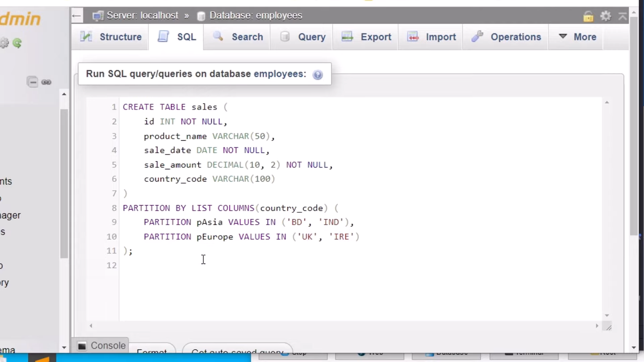Viewport: 644px width, 362px height.
Task: Go to the Search tab
Action: point(237,37)
